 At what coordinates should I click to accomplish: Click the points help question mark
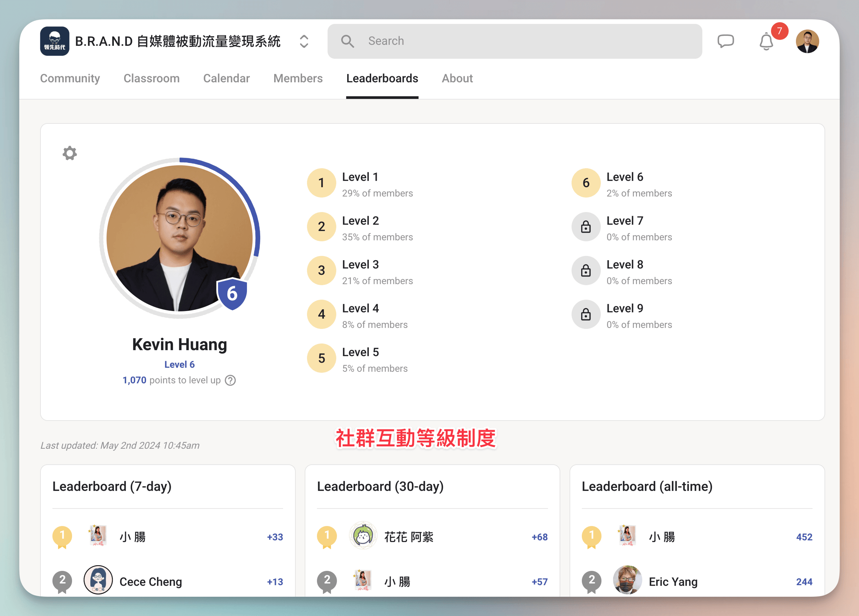coord(230,380)
